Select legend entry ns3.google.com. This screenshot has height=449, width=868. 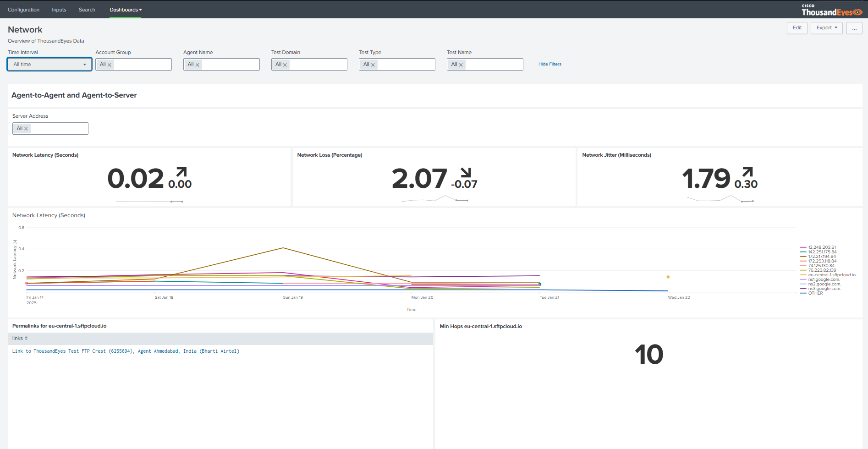tap(821, 289)
